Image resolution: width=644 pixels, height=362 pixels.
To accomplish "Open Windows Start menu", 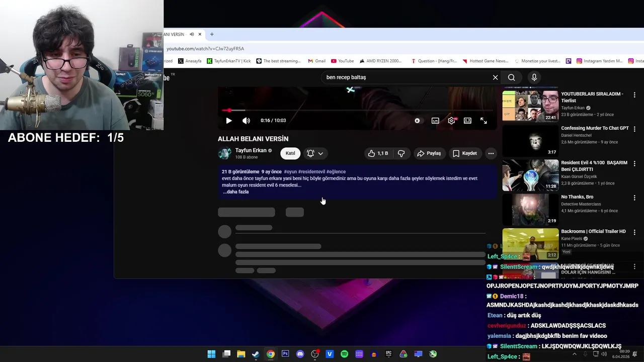I will pyautogui.click(x=211, y=354).
